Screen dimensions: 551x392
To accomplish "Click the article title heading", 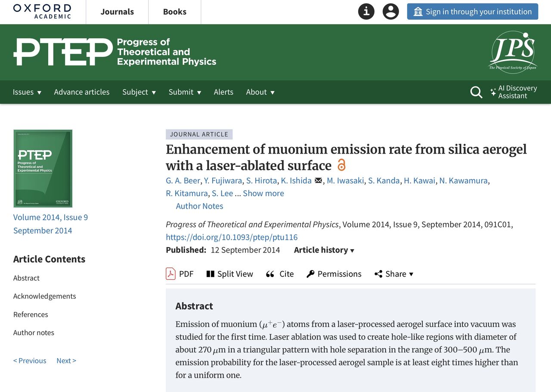I will 346,157.
